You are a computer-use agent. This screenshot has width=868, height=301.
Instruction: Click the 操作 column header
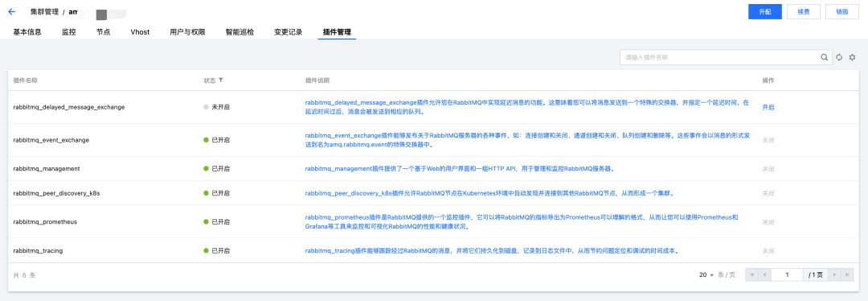(768, 80)
